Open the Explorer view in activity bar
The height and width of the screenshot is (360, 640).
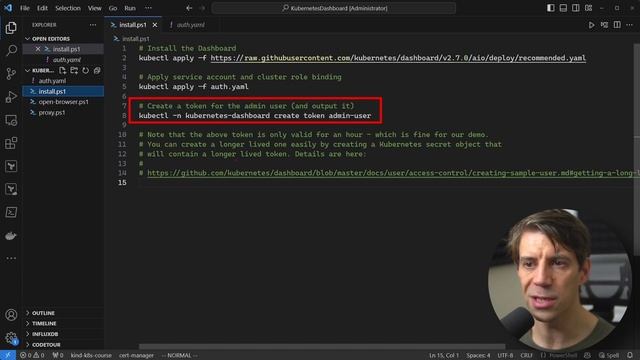click(x=11, y=27)
